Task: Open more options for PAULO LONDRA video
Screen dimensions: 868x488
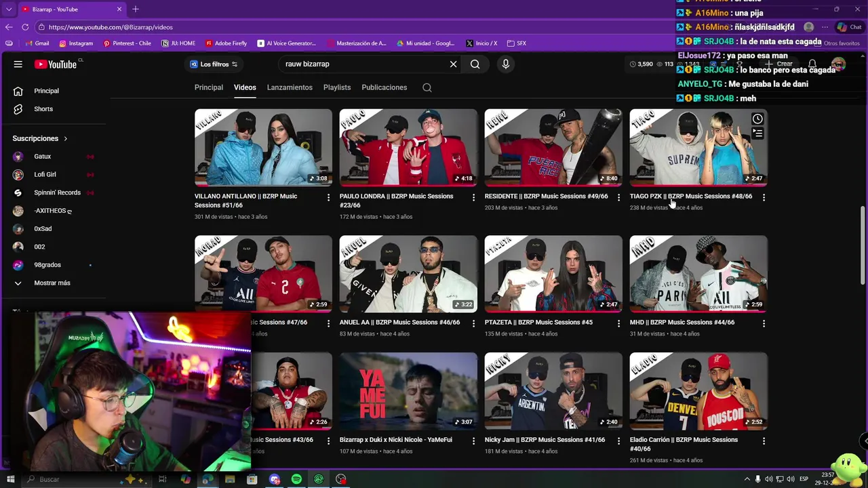Action: 473,197
